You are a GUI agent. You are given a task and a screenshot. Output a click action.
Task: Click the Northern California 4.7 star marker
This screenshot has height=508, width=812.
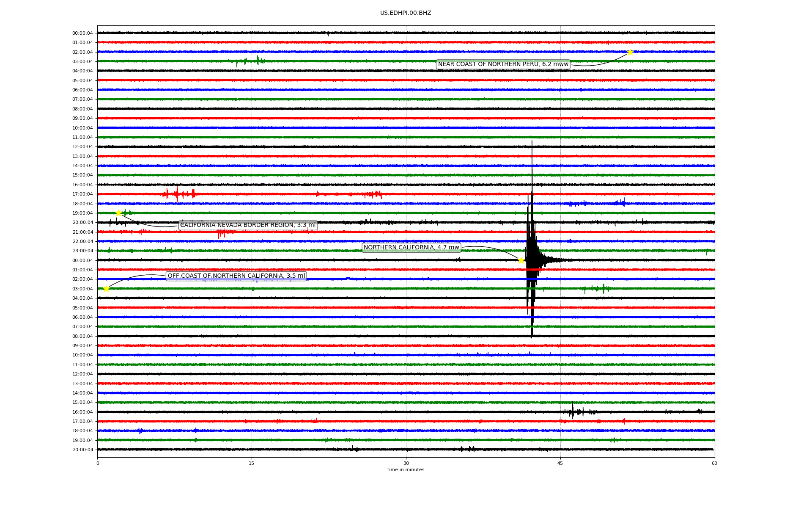click(521, 260)
